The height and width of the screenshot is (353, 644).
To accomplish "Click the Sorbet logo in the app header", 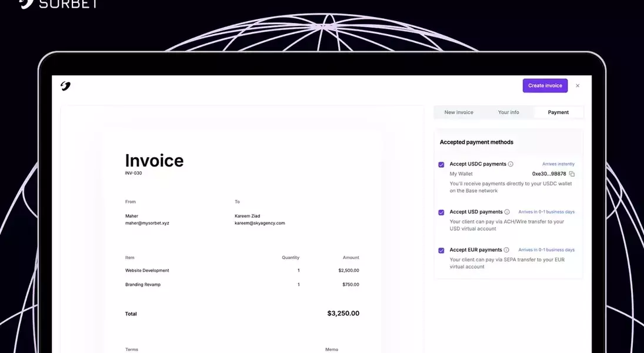I will (65, 86).
